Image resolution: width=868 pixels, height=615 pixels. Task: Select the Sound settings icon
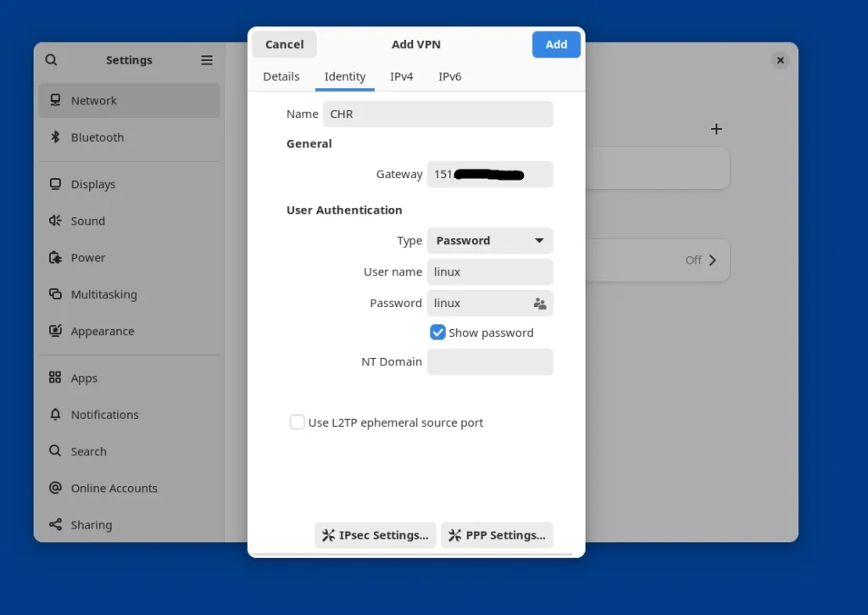click(54, 221)
